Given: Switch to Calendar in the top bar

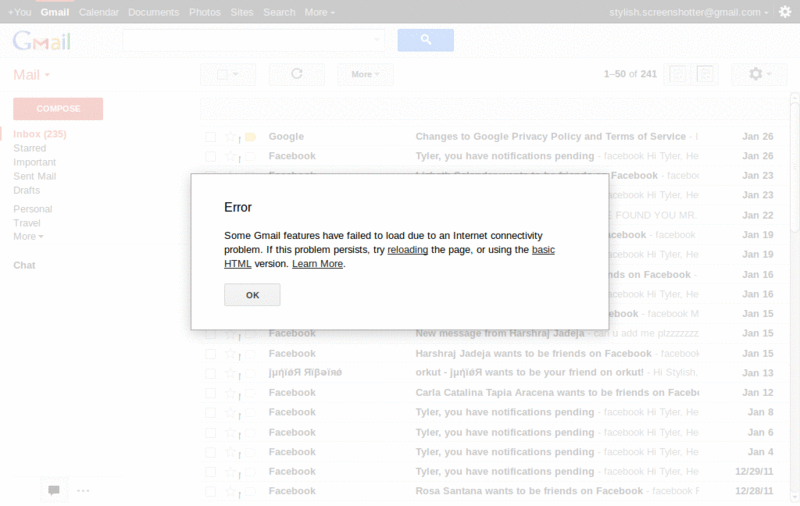Looking at the screenshot, I should pyautogui.click(x=98, y=12).
